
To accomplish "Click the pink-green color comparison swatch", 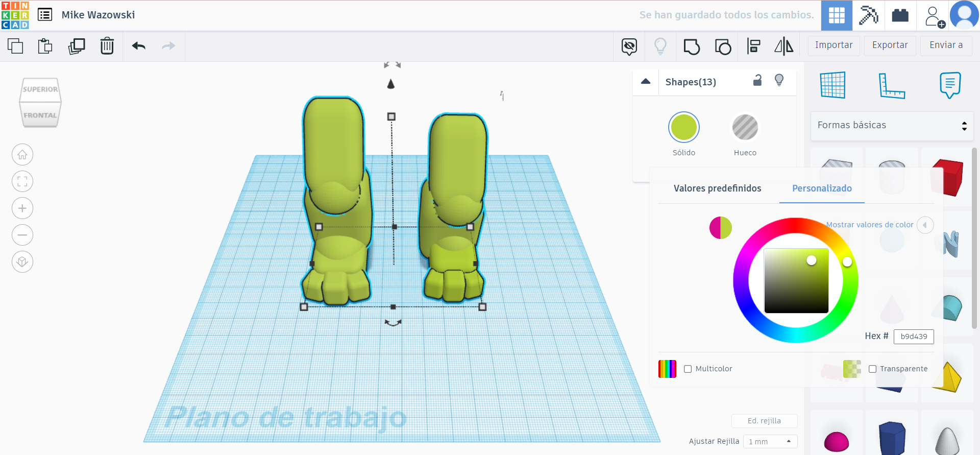I will click(721, 228).
